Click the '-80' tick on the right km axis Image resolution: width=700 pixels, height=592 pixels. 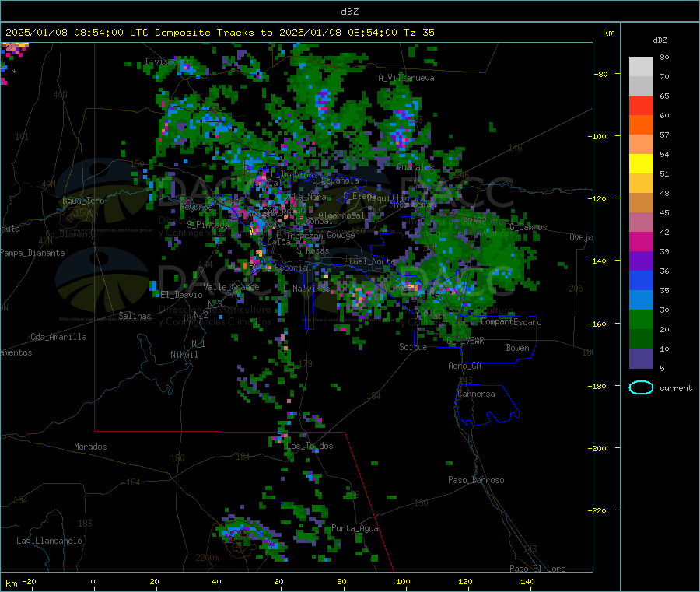(x=600, y=74)
